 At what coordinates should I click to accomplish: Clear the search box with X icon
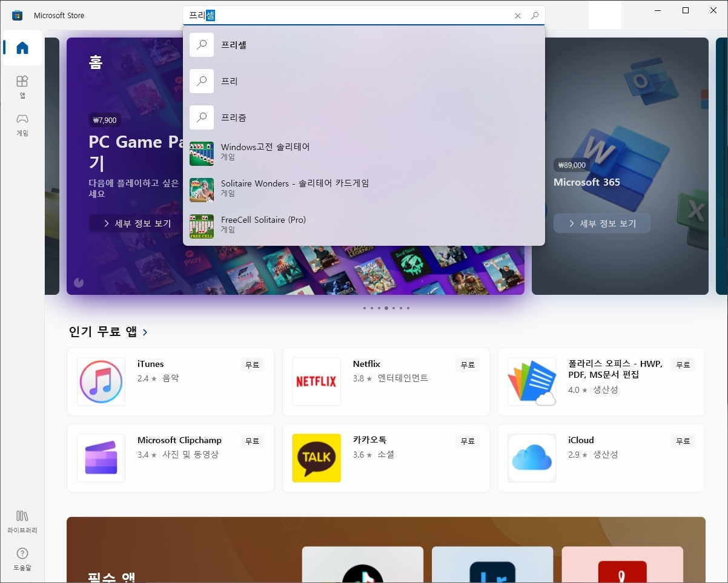click(518, 16)
